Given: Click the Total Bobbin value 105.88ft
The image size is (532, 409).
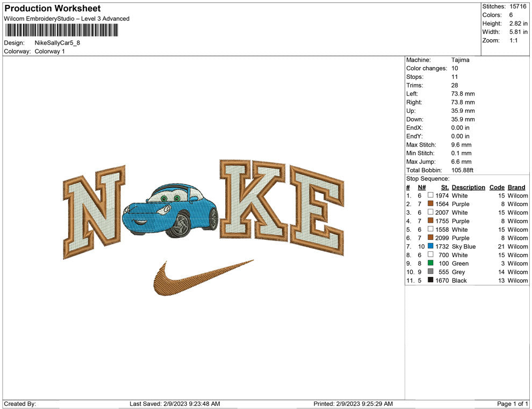Looking at the screenshot, I should coord(462,170).
